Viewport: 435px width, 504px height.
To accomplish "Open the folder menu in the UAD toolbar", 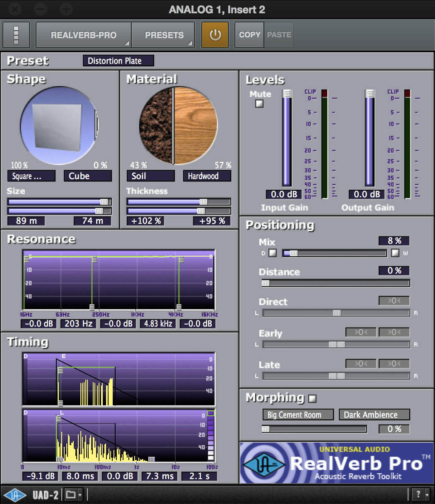I will pos(74,494).
